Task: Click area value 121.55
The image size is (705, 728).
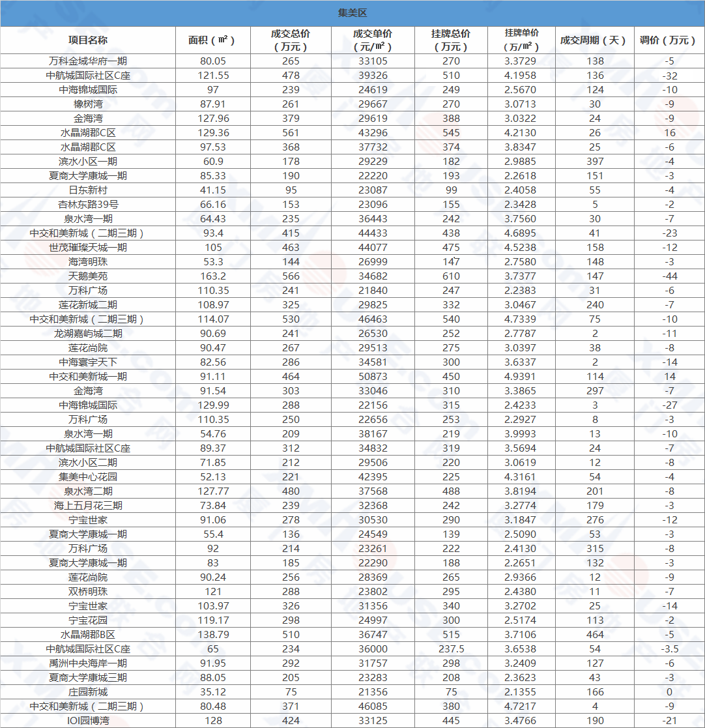Action: pyautogui.click(x=213, y=76)
